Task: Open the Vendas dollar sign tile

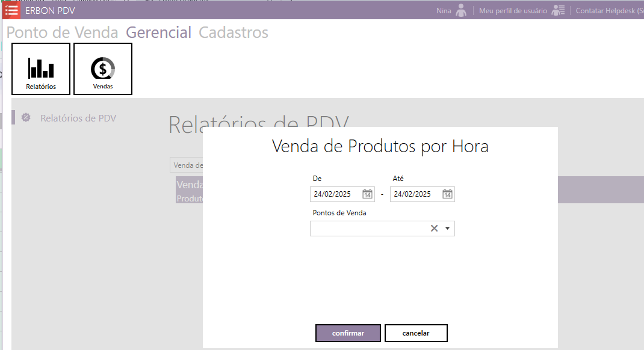Action: [103, 69]
